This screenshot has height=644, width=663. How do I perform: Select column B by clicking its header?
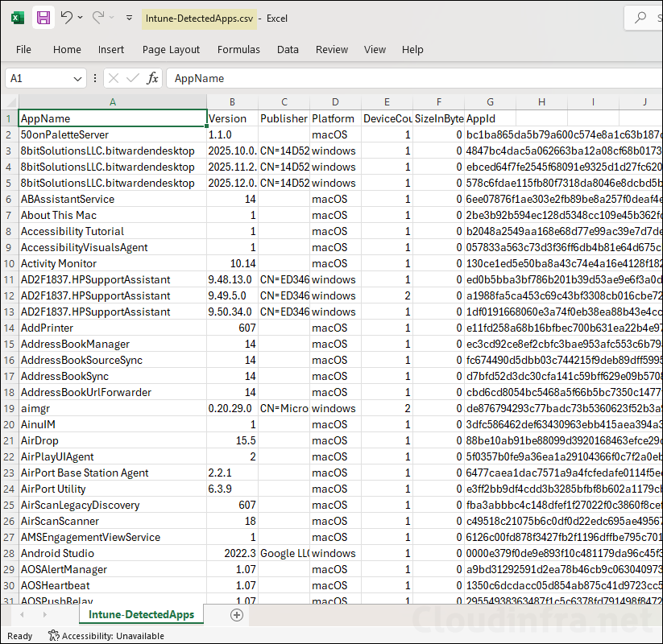(x=232, y=102)
